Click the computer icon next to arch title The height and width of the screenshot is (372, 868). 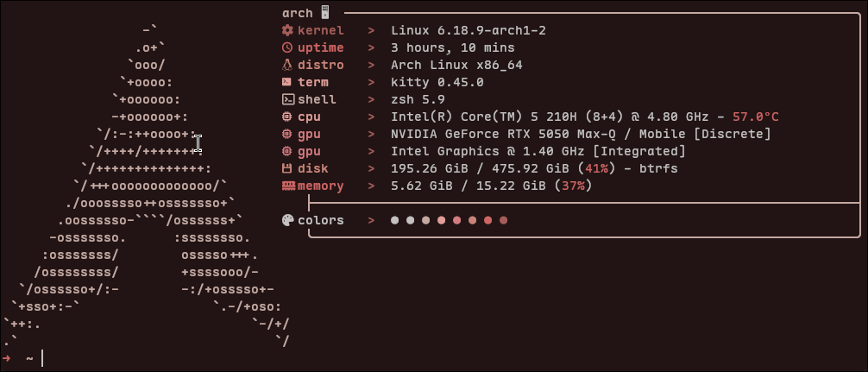coord(325,13)
